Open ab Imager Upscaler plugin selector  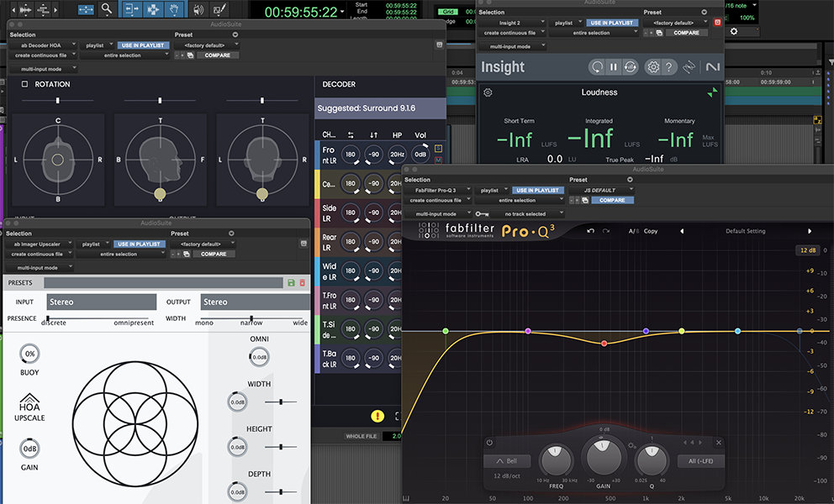pyautogui.click(x=40, y=244)
